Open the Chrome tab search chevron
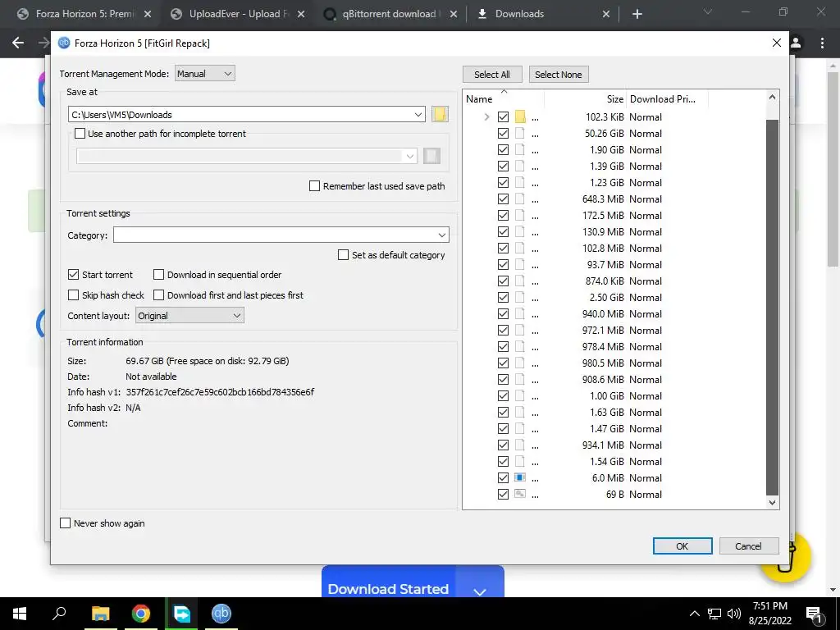Viewport: 840px width, 630px height. [x=707, y=11]
